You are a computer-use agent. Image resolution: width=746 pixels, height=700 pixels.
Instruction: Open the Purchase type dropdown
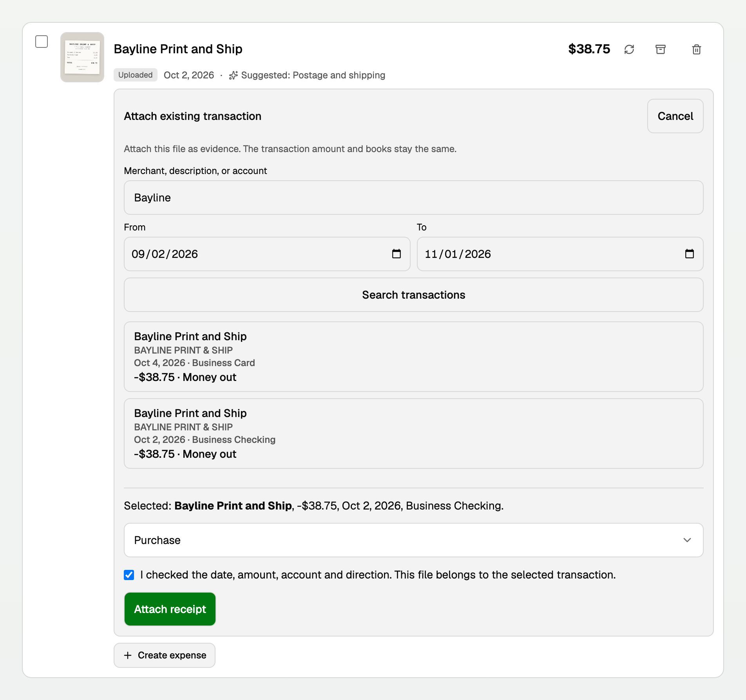[x=414, y=540]
